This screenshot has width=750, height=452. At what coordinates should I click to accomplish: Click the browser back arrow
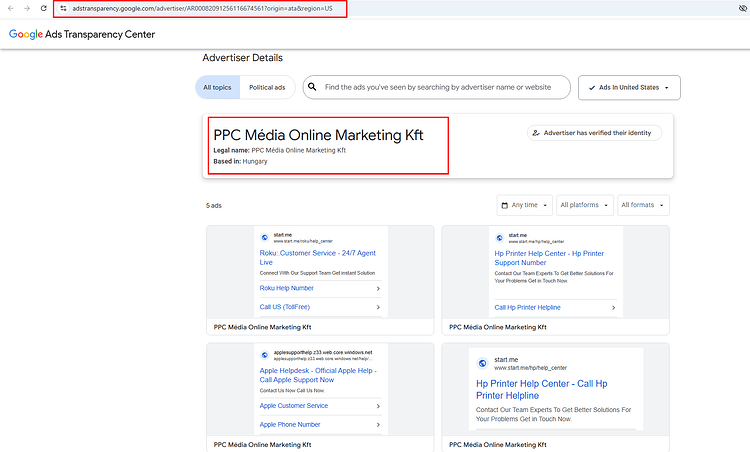[x=11, y=8]
